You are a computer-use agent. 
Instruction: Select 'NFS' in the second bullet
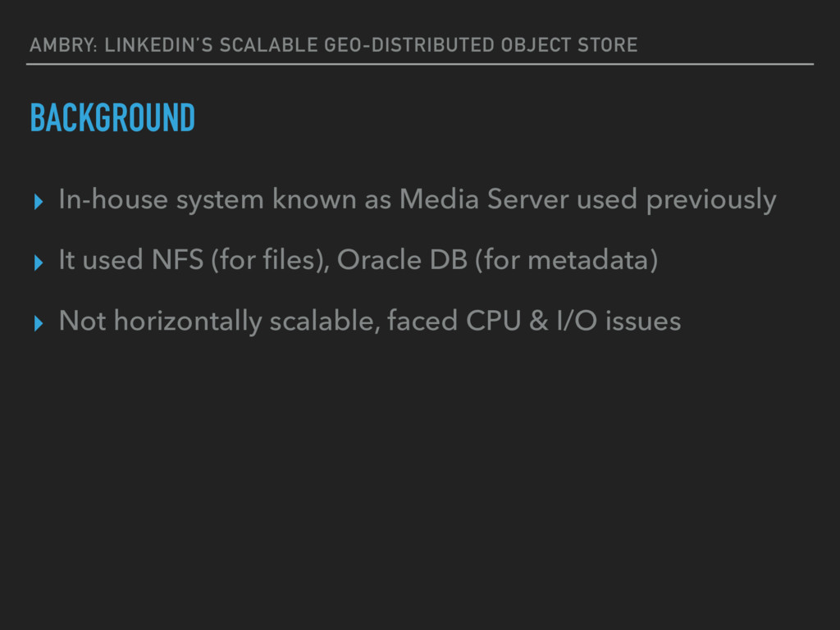tap(177, 260)
